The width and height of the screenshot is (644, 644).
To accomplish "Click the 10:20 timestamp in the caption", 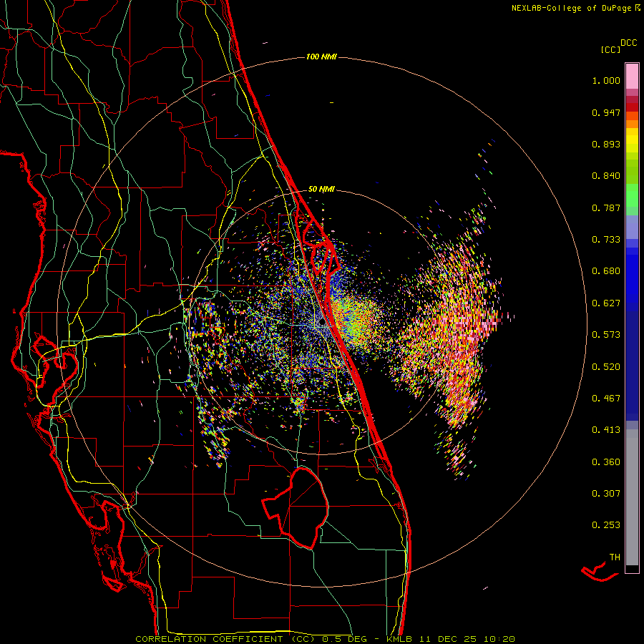I will point(499,639).
